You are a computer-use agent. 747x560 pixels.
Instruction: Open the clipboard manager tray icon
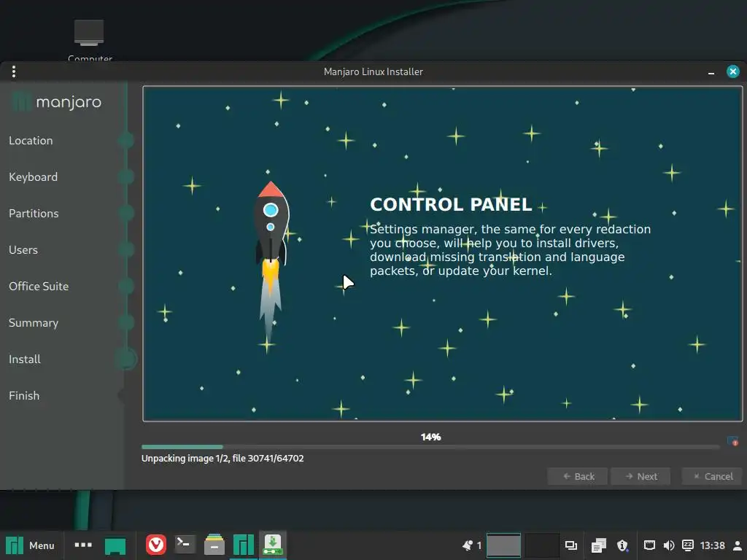pos(598,545)
